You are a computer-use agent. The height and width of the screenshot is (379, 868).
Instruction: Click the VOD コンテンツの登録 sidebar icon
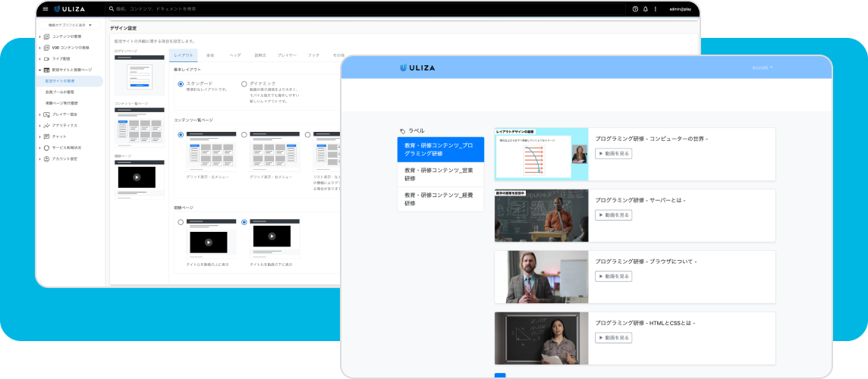click(46, 48)
